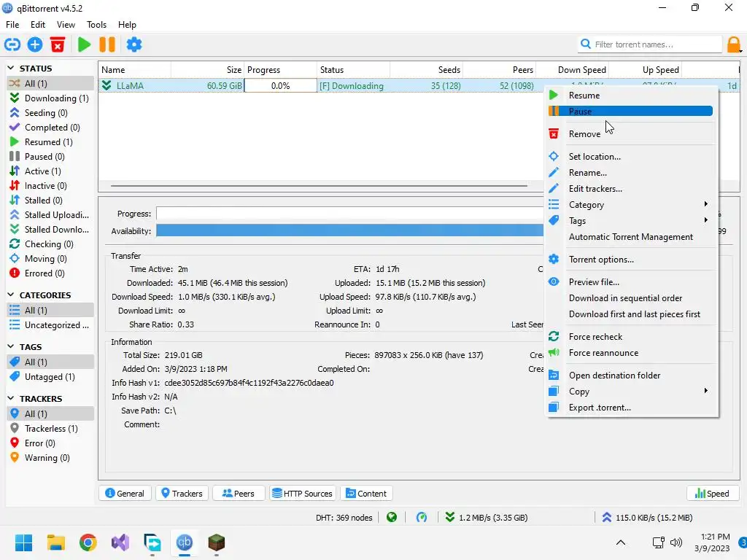Image resolution: width=747 pixels, height=560 pixels.
Task: Click the green globe connection status icon
Action: (x=392, y=518)
